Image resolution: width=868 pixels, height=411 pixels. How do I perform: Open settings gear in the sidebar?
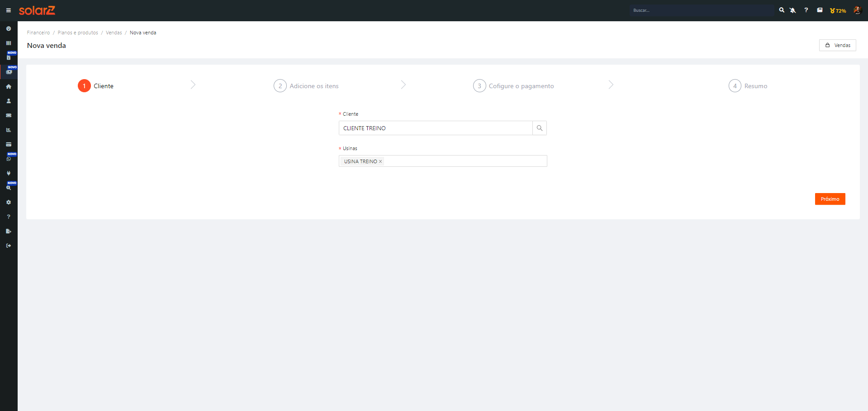point(9,202)
